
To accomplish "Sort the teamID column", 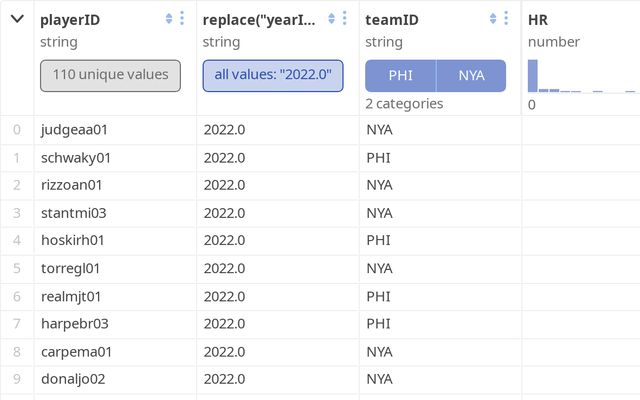I will pyautogui.click(x=493, y=18).
